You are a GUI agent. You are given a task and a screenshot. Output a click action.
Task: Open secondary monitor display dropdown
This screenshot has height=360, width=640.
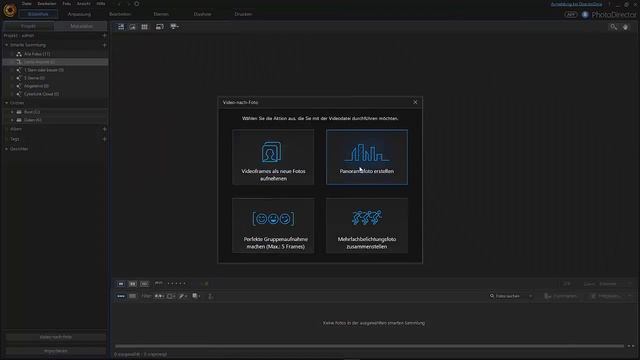[x=175, y=27]
